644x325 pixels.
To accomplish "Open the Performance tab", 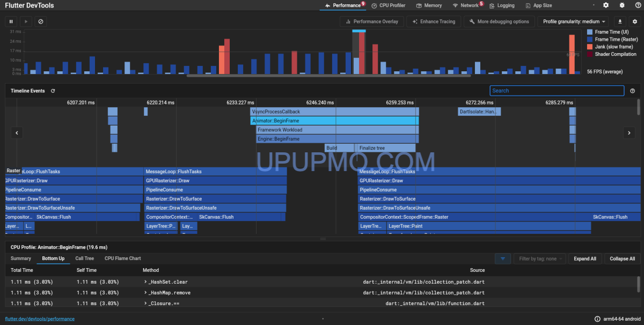I will (343, 5).
